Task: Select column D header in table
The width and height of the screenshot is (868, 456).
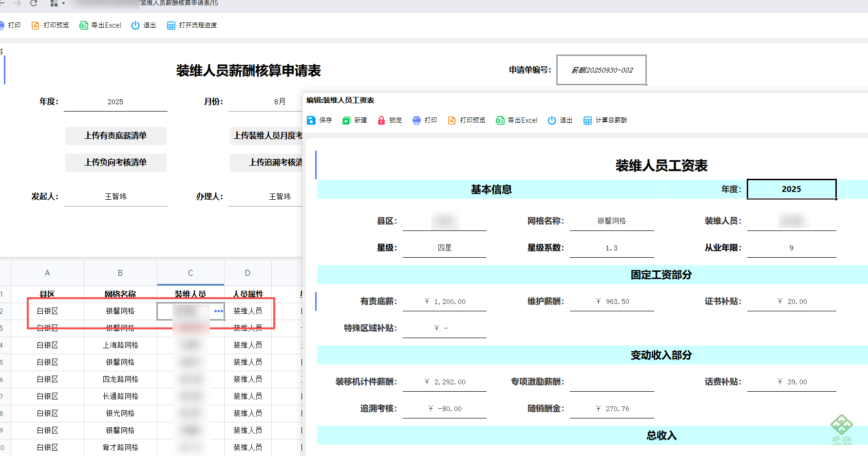Action: click(247, 273)
